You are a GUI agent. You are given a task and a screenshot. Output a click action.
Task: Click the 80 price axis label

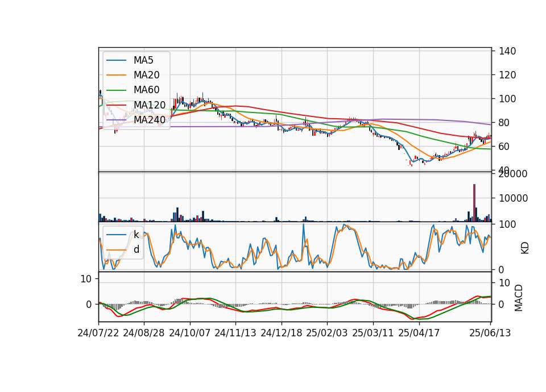(504, 123)
